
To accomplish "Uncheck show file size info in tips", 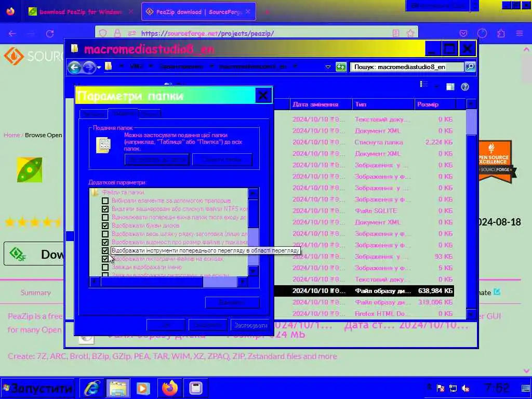I will (x=105, y=242).
